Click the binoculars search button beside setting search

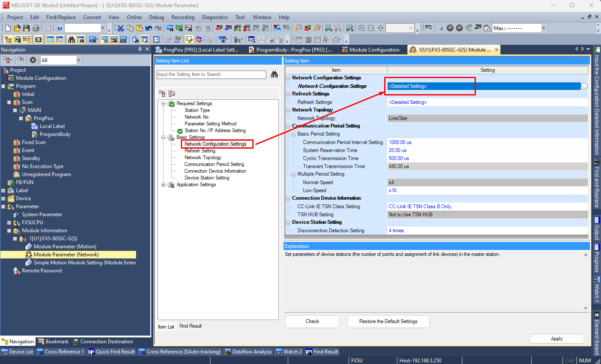click(275, 74)
